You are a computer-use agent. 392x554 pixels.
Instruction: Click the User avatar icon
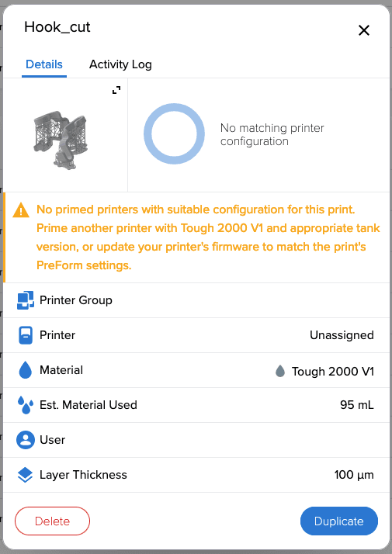point(26,440)
